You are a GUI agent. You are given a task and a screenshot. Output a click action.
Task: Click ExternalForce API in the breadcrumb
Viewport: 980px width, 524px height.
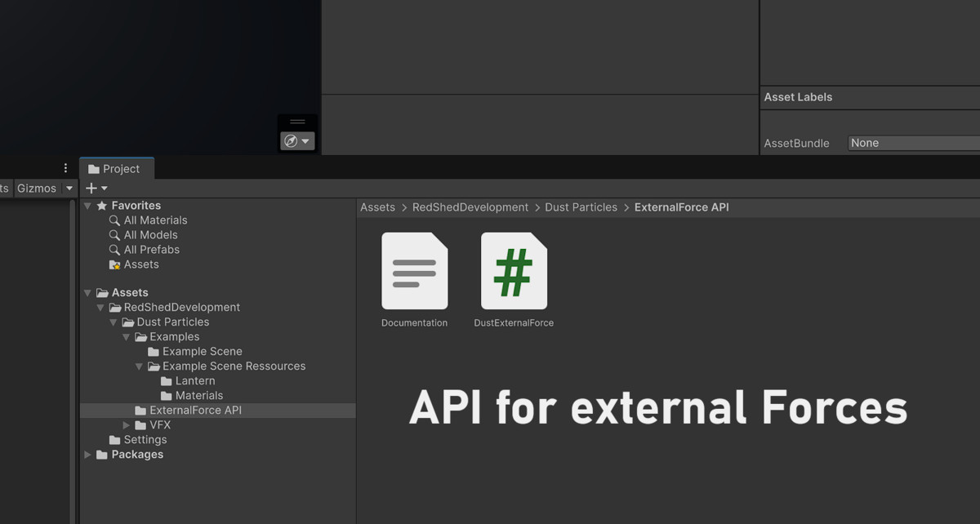click(682, 207)
